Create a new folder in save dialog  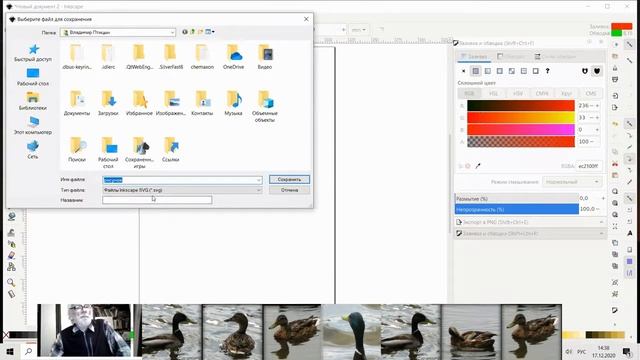(x=200, y=32)
